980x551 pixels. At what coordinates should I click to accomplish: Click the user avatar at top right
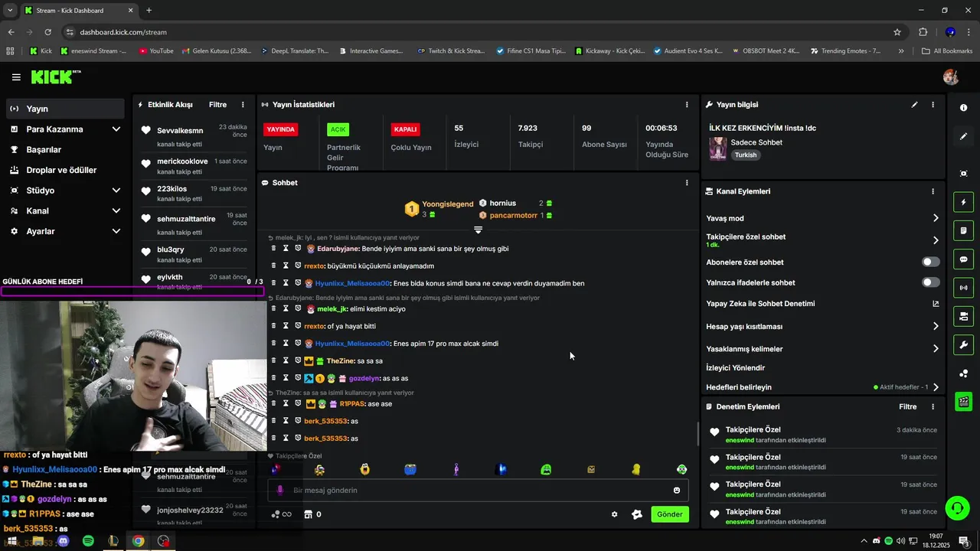pyautogui.click(x=951, y=77)
